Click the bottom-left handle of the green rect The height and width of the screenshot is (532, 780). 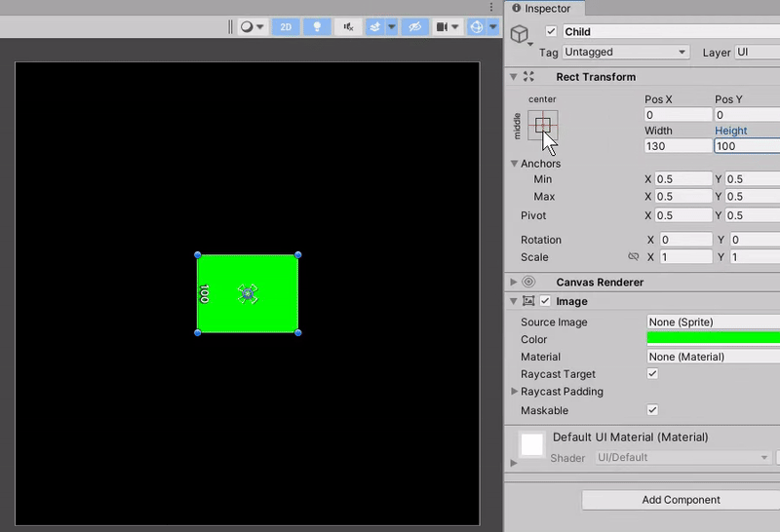(x=198, y=332)
